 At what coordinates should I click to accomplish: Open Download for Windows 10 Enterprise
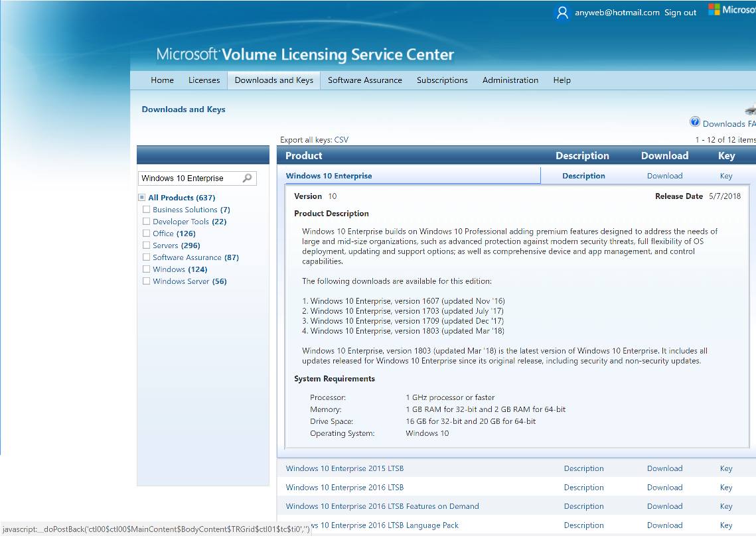pyautogui.click(x=665, y=176)
